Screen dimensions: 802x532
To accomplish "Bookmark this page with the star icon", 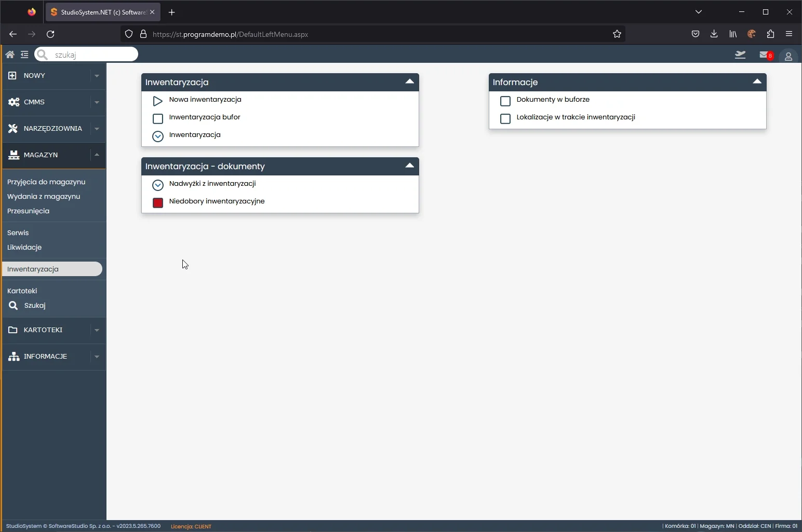I will [x=617, y=34].
